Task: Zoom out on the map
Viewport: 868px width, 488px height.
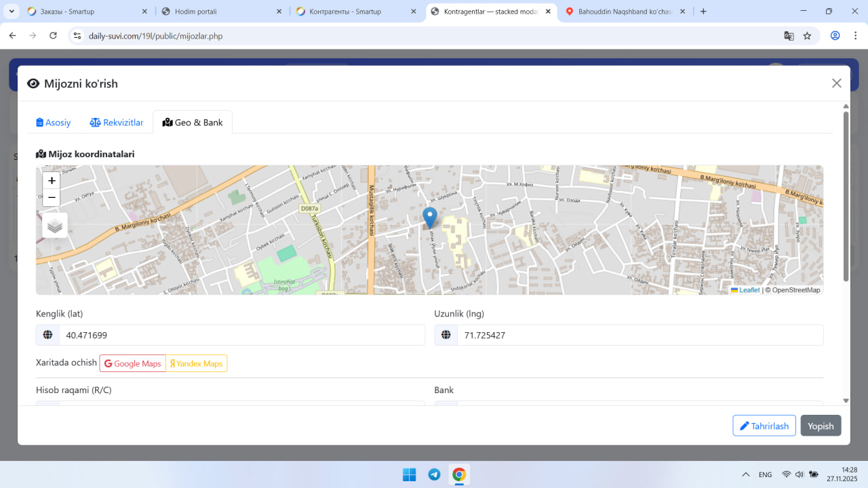Action: pos(52,198)
